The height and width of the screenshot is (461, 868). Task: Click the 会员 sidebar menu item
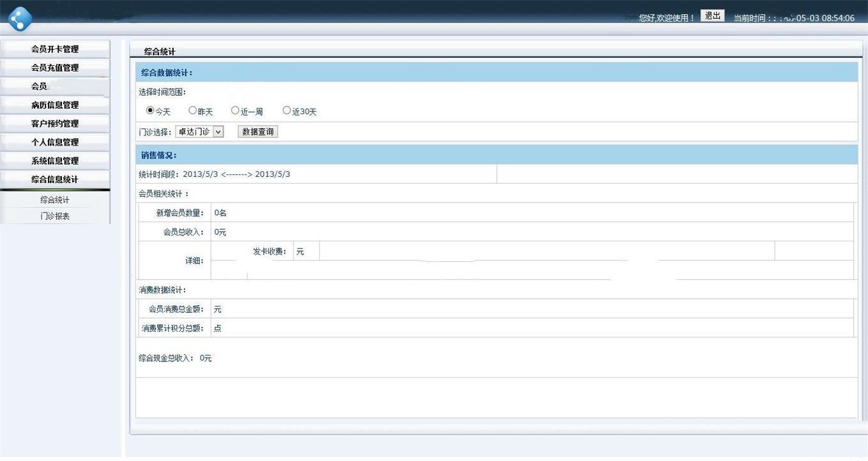[x=40, y=86]
